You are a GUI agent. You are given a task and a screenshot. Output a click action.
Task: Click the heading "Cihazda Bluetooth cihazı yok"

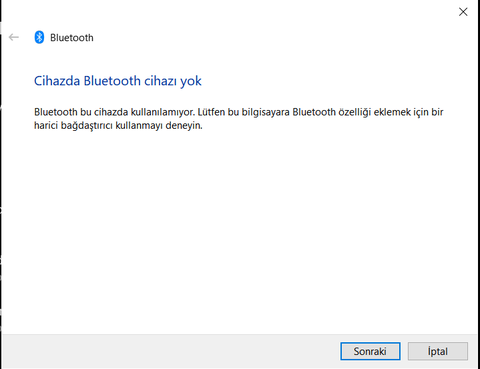click(x=118, y=81)
